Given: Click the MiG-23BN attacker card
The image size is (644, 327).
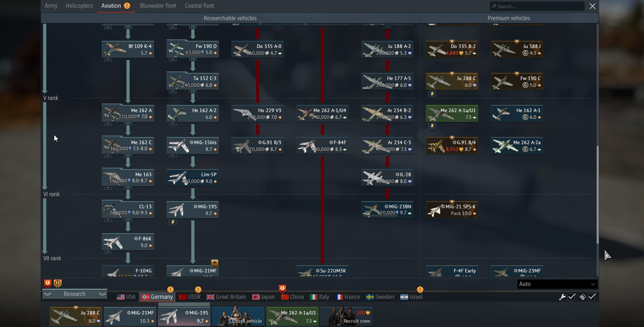Looking at the screenshot, I should (x=387, y=210).
